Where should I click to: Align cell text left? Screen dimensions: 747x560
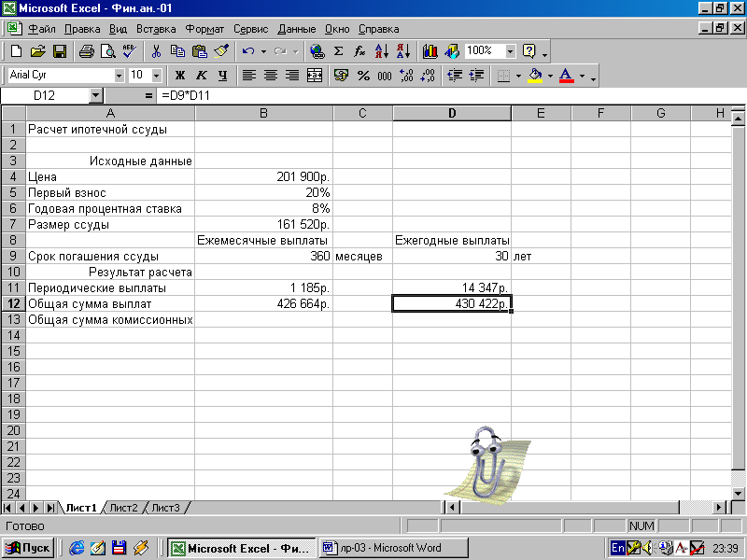click(249, 76)
